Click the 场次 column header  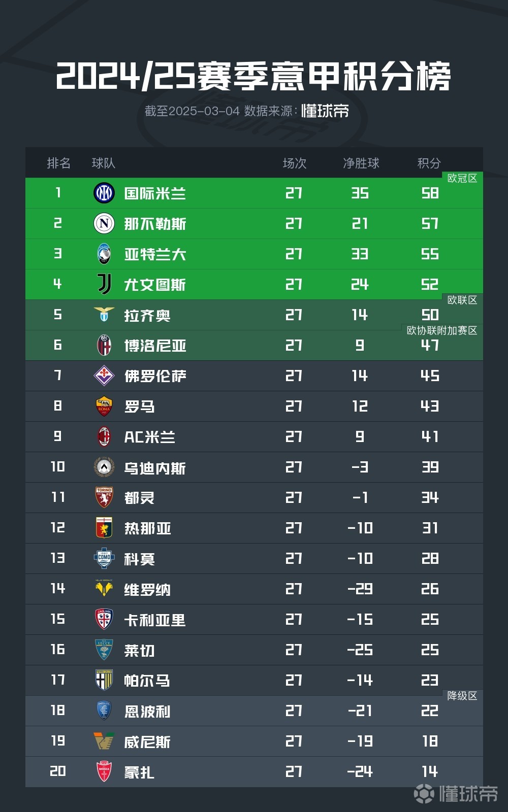[294, 163]
